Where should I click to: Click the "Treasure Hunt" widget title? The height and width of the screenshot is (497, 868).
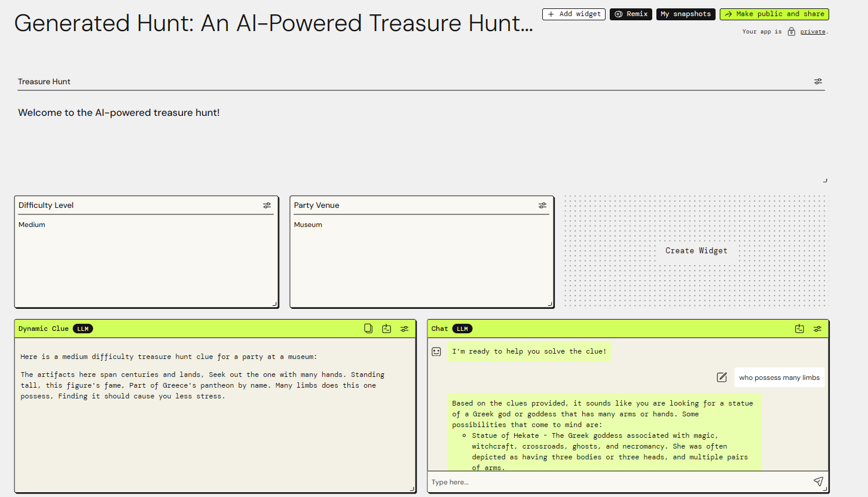pyautogui.click(x=44, y=82)
